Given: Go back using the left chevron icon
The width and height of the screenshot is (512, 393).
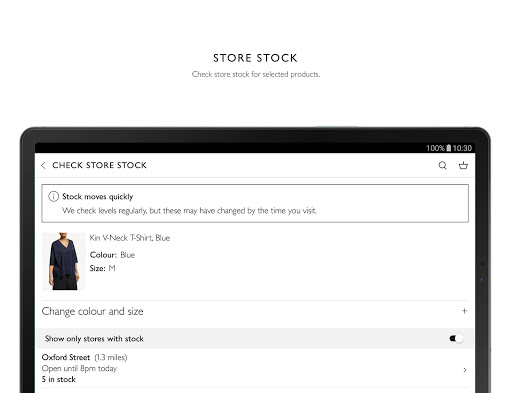Looking at the screenshot, I should [43, 165].
